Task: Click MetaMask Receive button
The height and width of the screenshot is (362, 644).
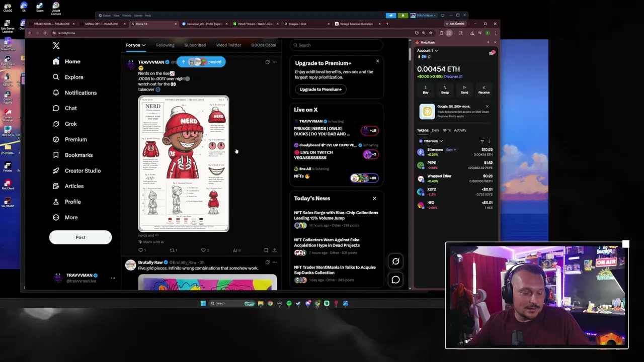Action: [484, 89]
